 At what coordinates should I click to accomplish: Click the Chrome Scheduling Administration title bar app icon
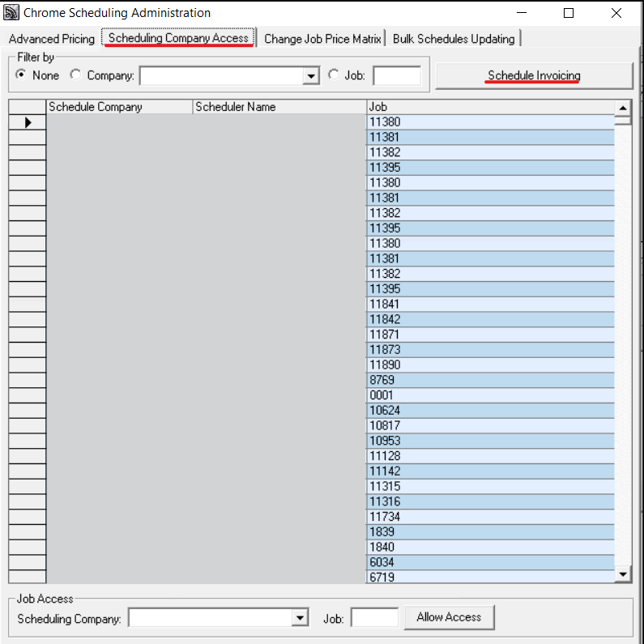pyautogui.click(x=11, y=13)
